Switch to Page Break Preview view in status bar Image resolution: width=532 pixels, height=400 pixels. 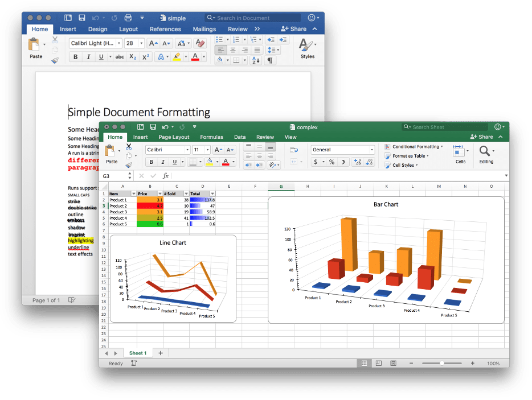[393, 363]
